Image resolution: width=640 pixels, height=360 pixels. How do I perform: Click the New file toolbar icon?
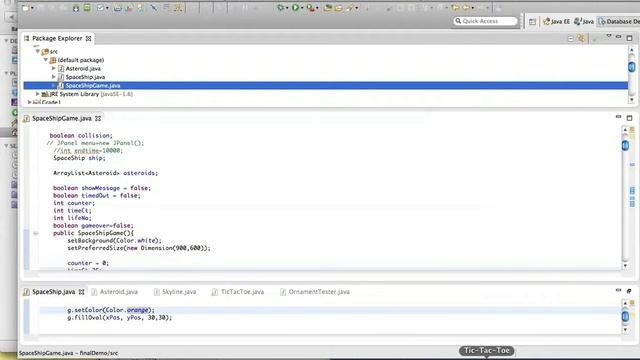(x=26, y=8)
